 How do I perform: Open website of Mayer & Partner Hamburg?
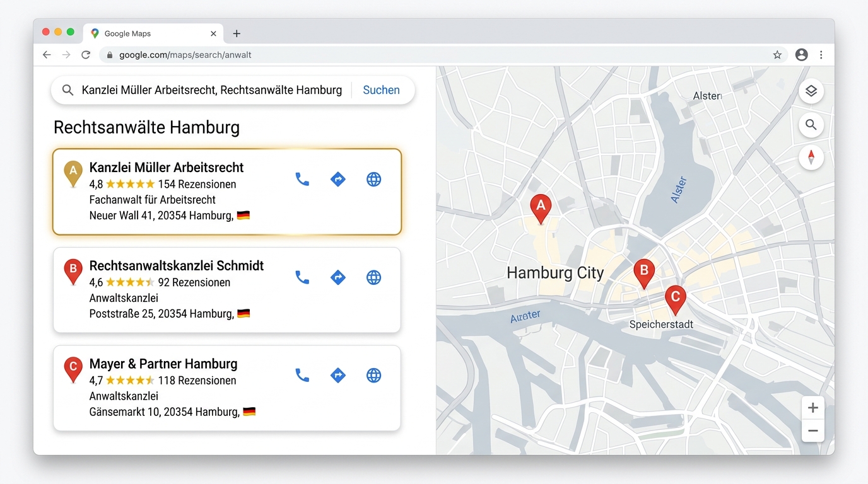373,375
